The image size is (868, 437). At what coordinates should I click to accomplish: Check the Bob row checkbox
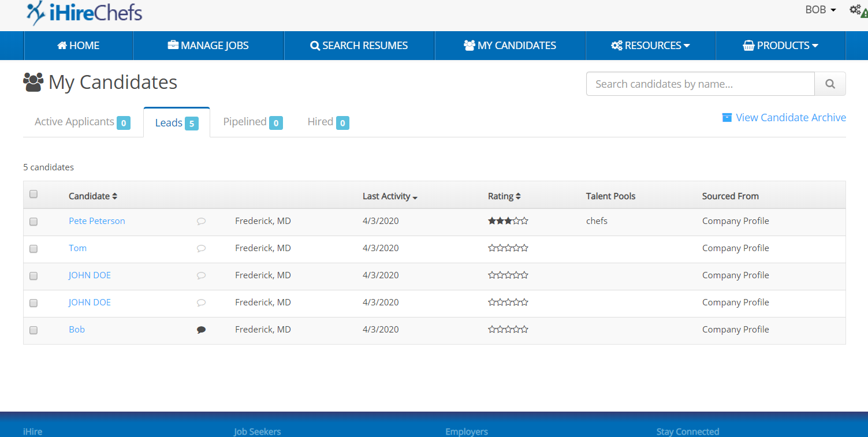click(33, 330)
